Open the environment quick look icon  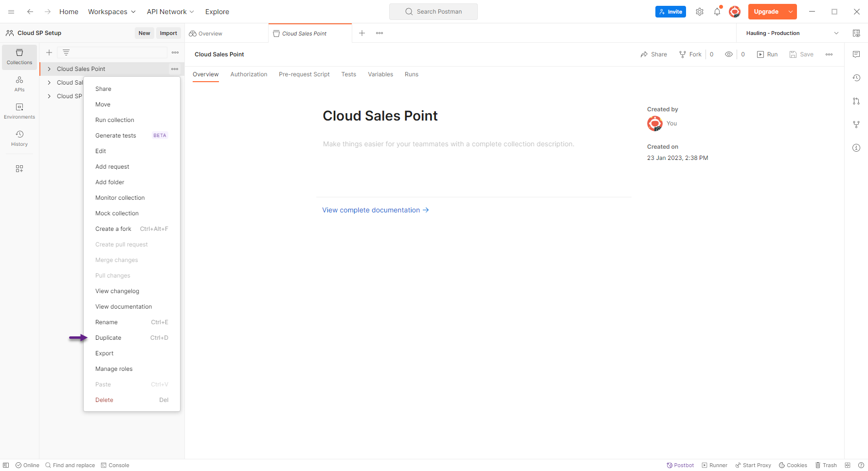[856, 33]
